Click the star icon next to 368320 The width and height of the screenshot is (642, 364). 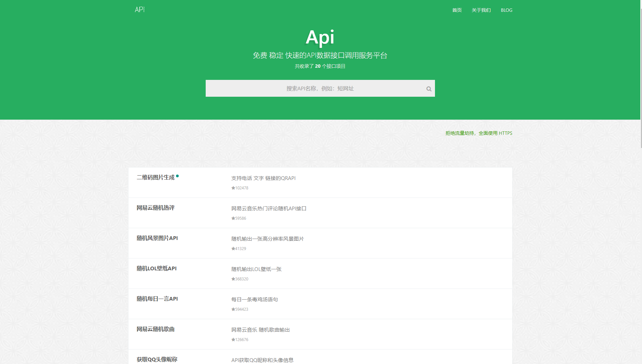[x=233, y=279]
